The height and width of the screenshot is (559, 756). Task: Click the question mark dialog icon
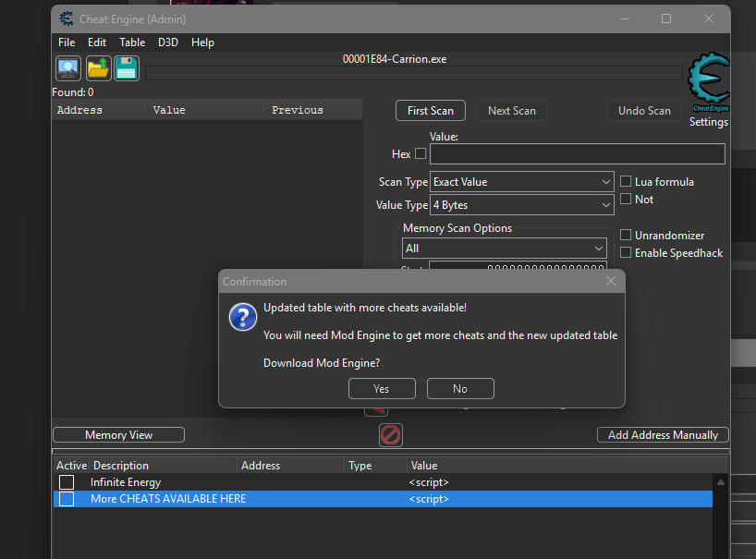243,317
